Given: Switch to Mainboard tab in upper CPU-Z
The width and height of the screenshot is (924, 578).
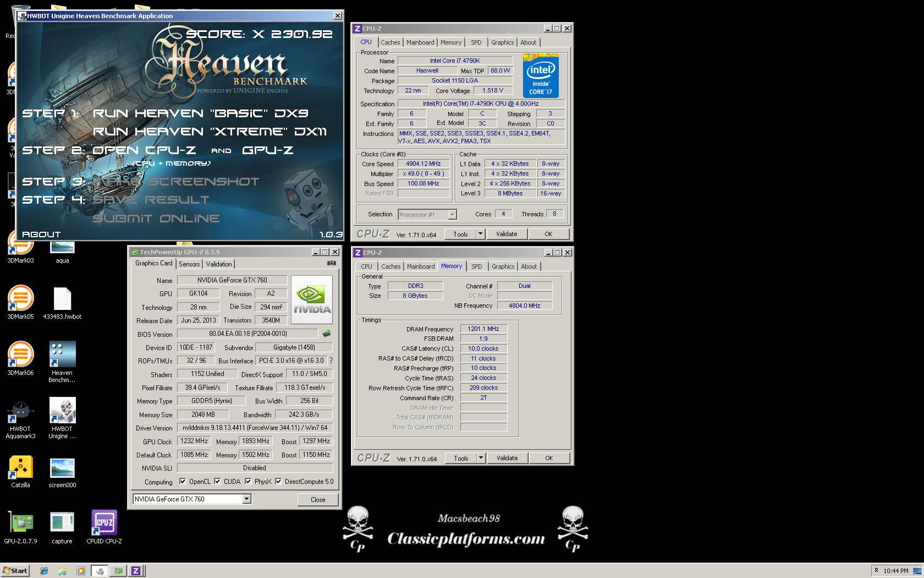Looking at the screenshot, I should coord(420,42).
